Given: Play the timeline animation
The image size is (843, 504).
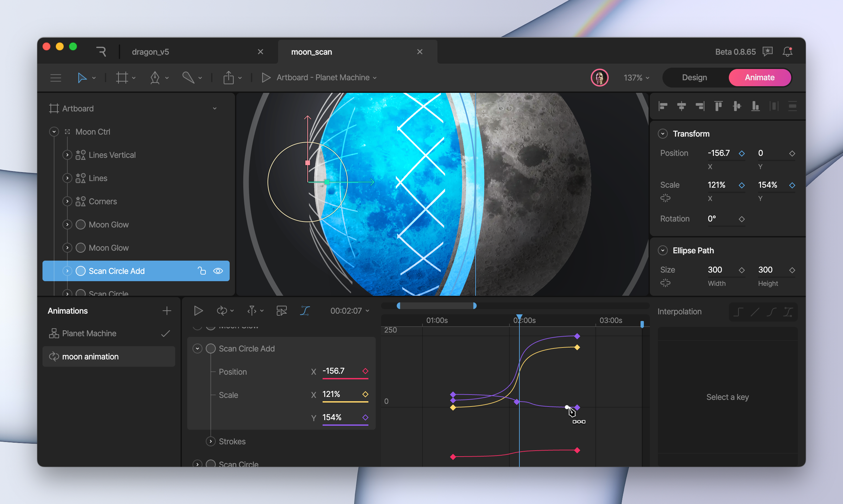Looking at the screenshot, I should click(x=198, y=311).
